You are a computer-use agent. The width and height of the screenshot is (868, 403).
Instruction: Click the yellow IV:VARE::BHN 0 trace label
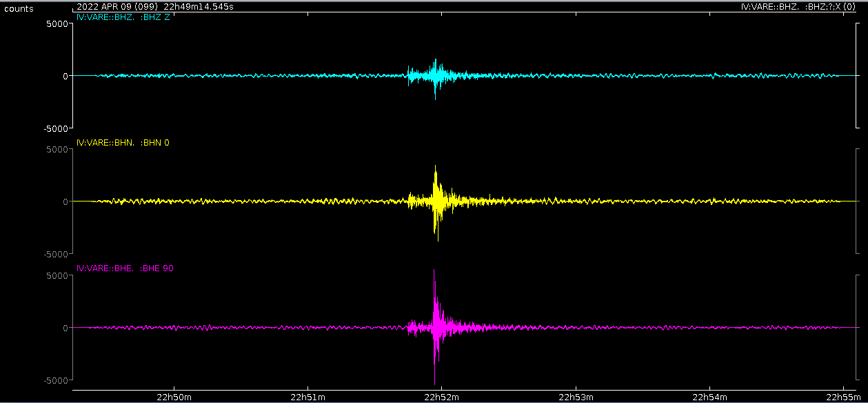coord(123,143)
